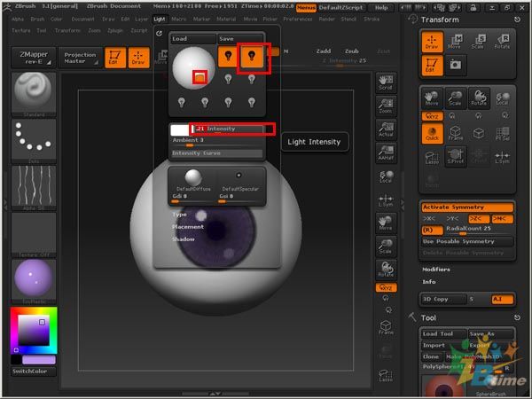Click the Save button in Light palette
Screen dimensions: 532x399
point(240,39)
